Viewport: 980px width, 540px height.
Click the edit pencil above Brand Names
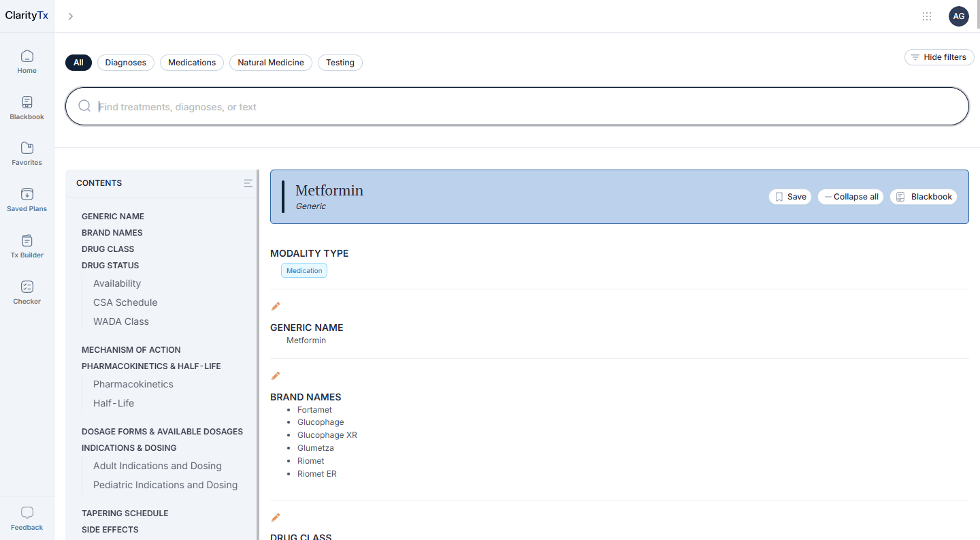pyautogui.click(x=276, y=375)
